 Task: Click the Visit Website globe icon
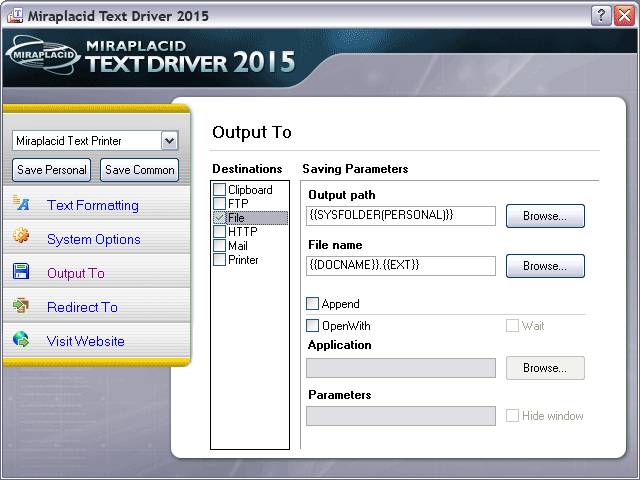coord(21,339)
